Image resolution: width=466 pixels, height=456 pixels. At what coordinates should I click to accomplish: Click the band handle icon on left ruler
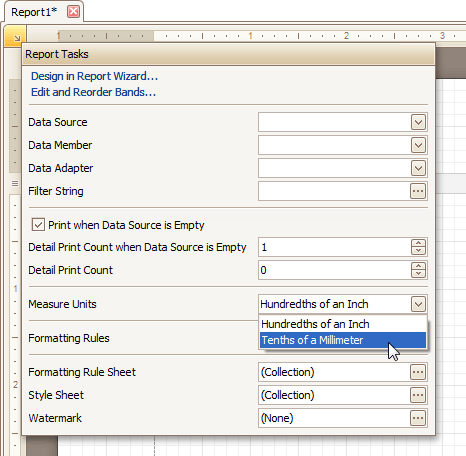click(15, 183)
